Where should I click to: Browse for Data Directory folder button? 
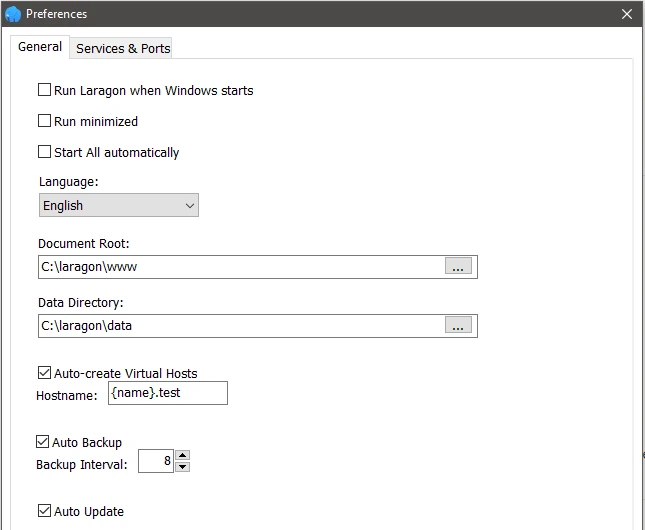[458, 325]
